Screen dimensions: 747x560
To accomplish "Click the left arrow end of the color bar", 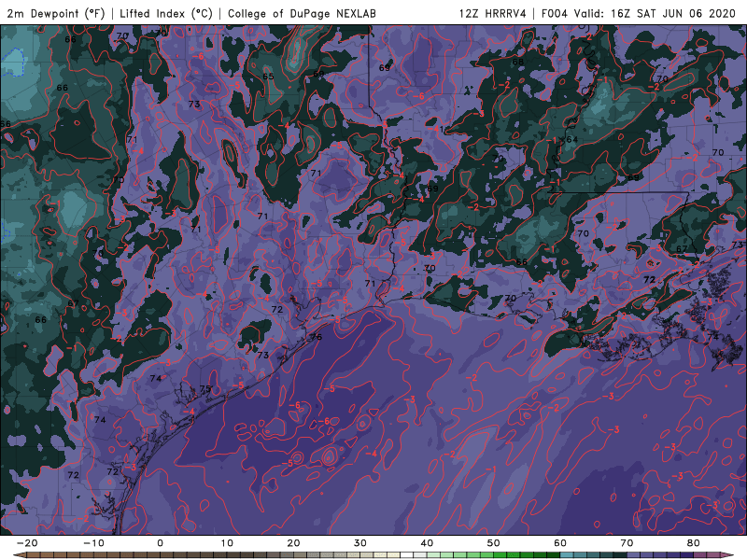I will [20, 555].
